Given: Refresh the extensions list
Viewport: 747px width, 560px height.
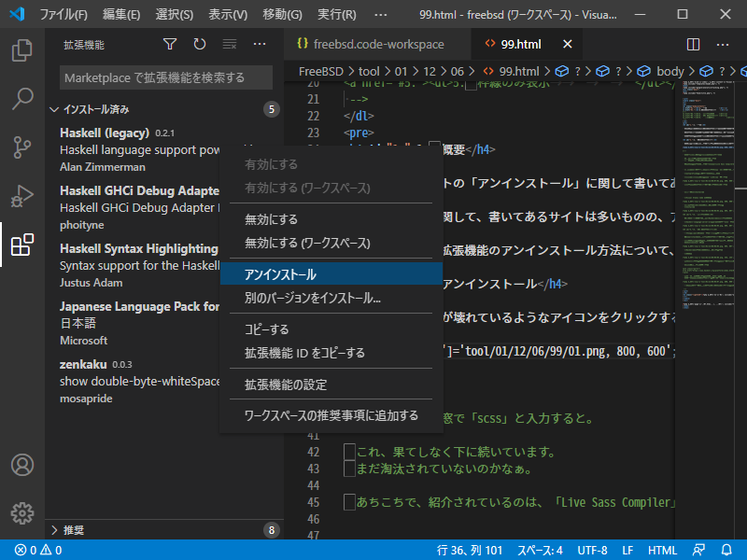Looking at the screenshot, I should 199,44.
